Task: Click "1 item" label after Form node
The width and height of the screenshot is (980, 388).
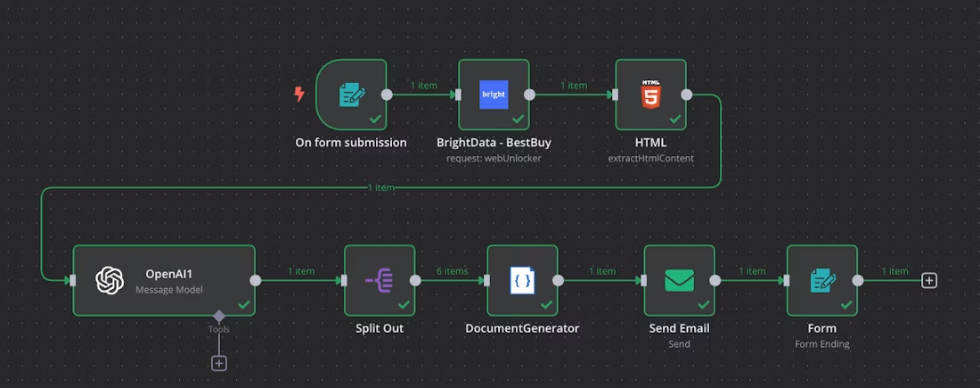Action: [895, 271]
